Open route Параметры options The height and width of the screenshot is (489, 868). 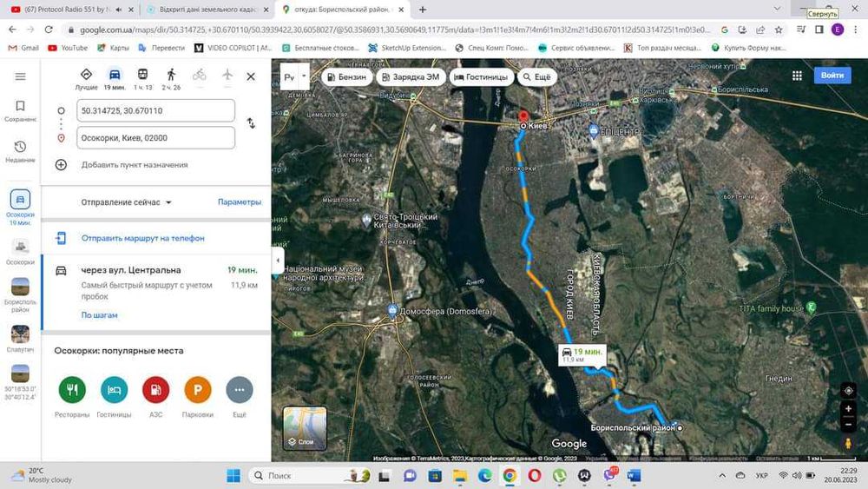(240, 202)
